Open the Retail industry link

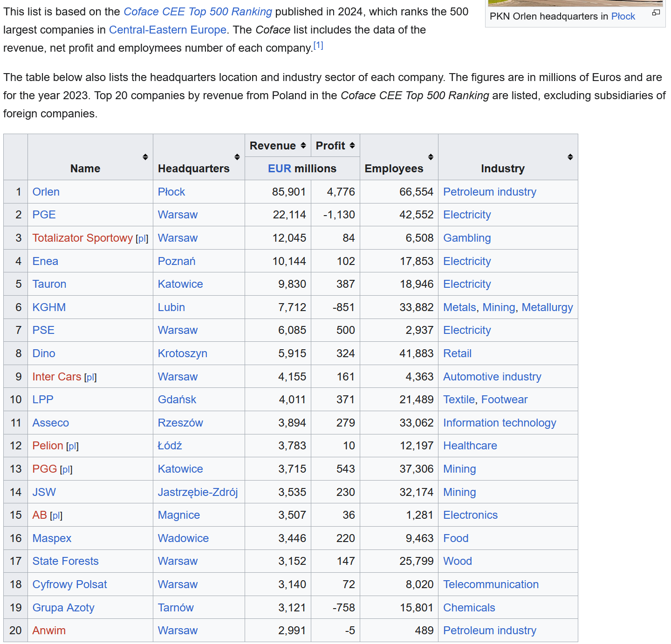coord(457,353)
